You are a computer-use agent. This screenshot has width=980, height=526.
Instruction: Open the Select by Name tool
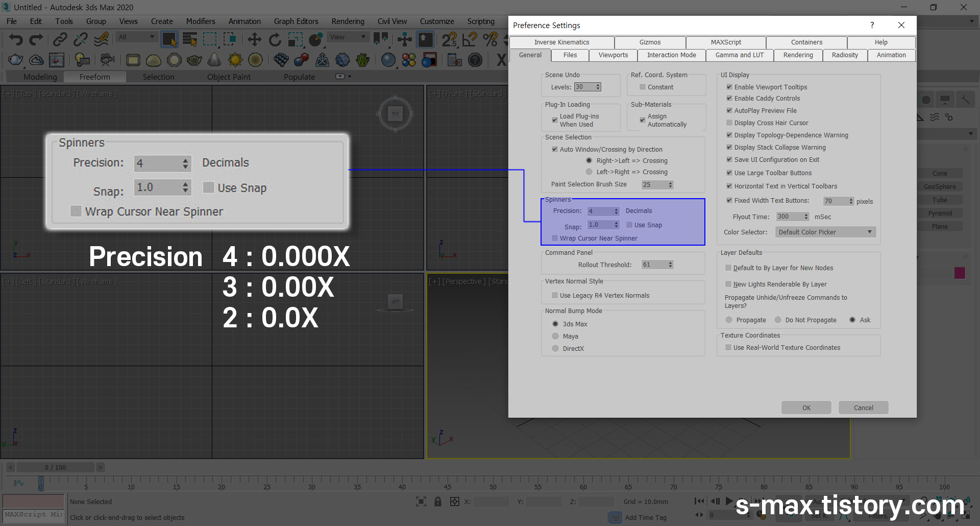[x=190, y=39]
